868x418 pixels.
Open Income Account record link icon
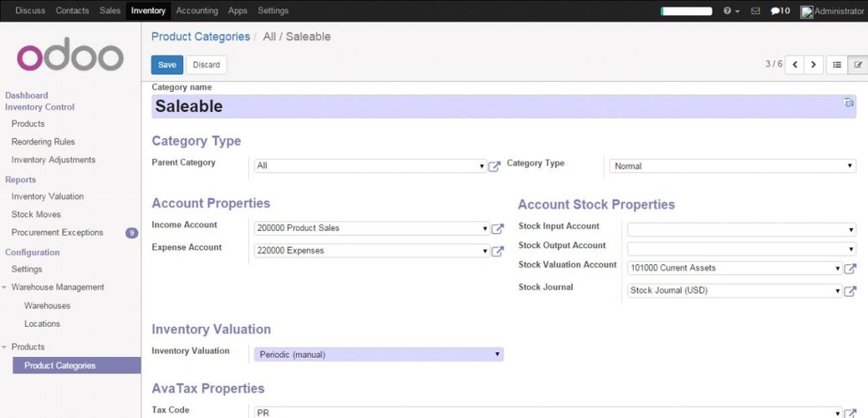pos(498,229)
